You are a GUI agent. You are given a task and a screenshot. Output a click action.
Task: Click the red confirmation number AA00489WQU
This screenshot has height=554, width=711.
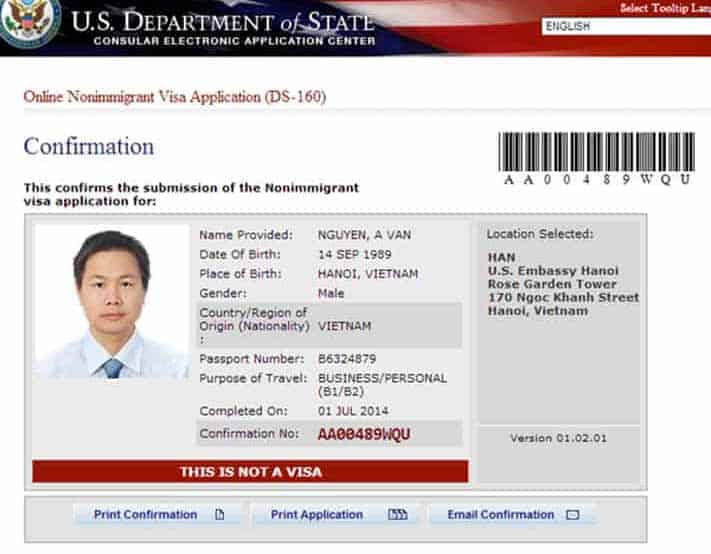tap(364, 434)
